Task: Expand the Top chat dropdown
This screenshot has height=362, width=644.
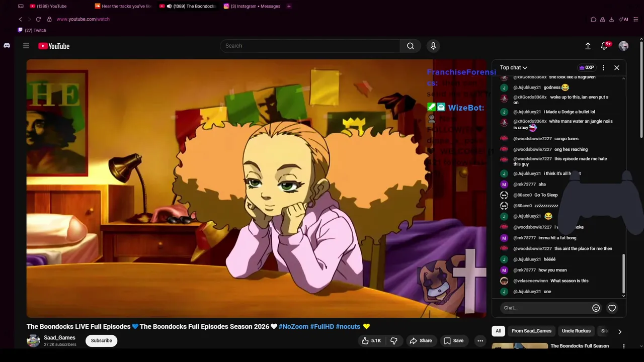Action: pyautogui.click(x=514, y=67)
